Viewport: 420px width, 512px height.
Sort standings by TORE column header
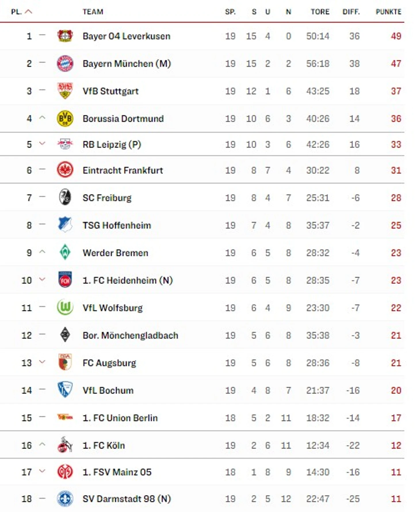click(x=320, y=12)
